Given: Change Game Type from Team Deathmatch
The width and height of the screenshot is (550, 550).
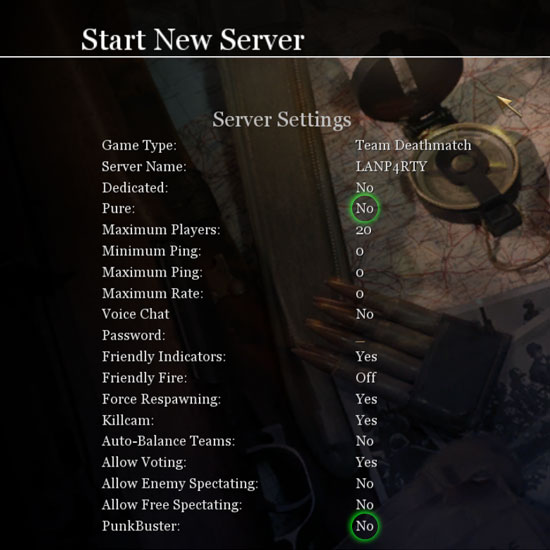Looking at the screenshot, I should (413, 146).
